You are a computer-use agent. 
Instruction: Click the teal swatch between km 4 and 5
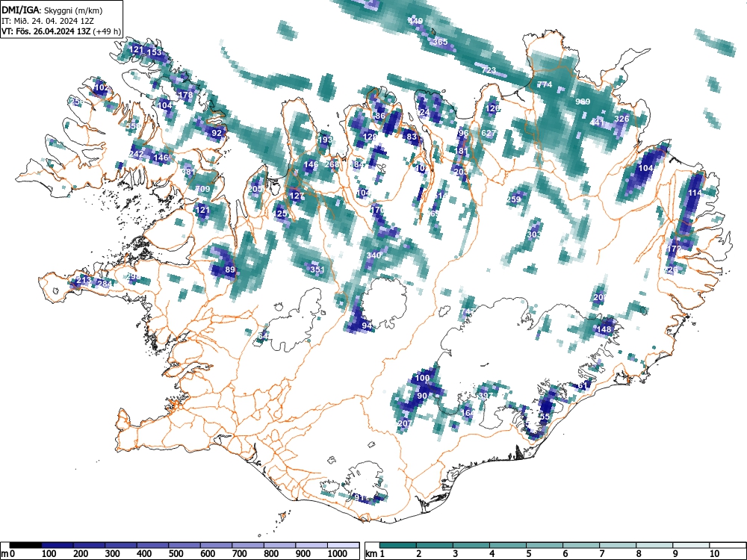(508, 545)
